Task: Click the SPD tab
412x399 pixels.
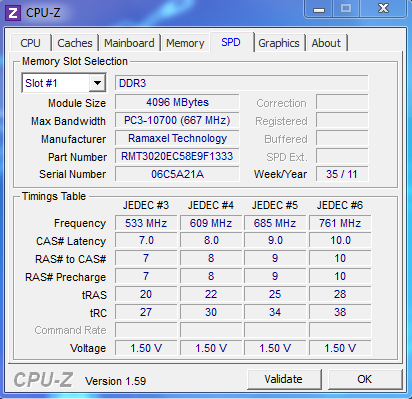Action: coord(231,42)
